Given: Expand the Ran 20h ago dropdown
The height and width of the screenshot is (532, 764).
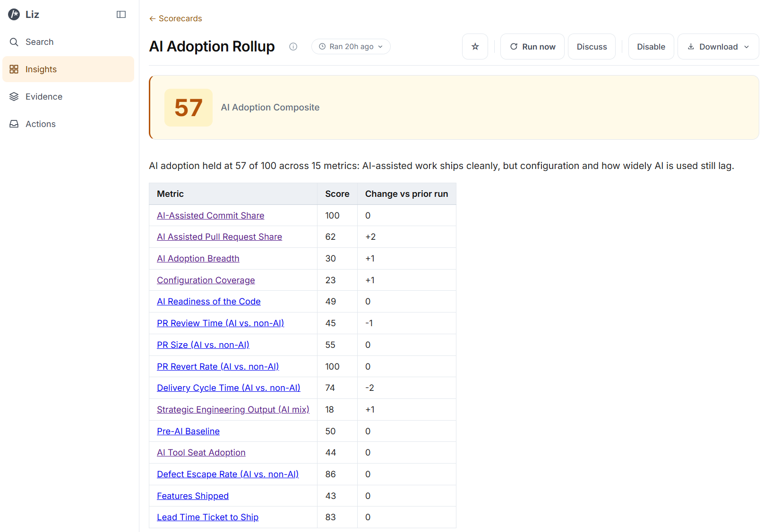Looking at the screenshot, I should pos(351,47).
